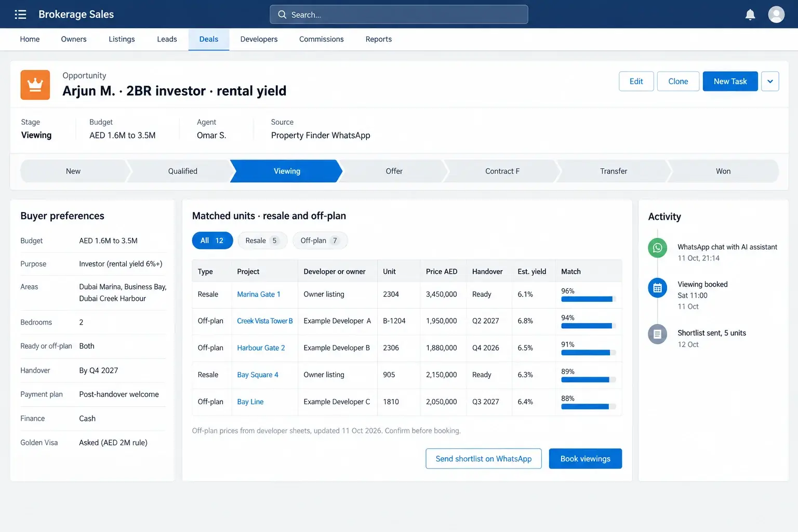This screenshot has width=798, height=532.
Task: Click the Est. yield column header
Action: 532,272
